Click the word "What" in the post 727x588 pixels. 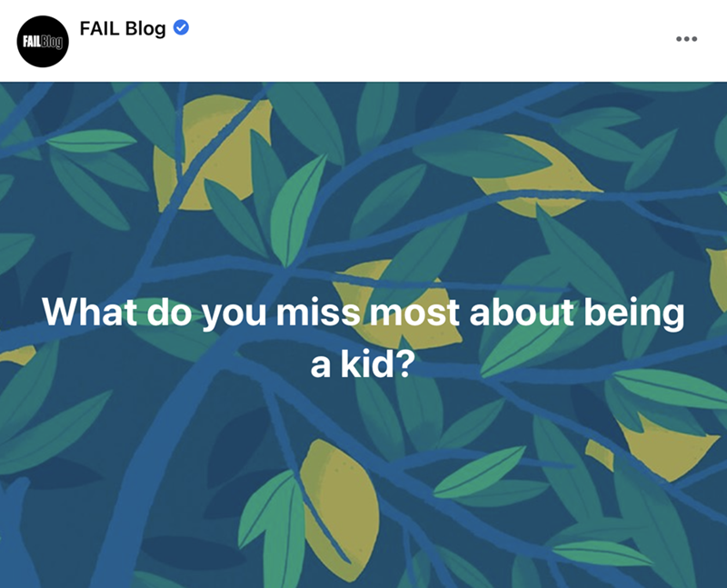(x=83, y=313)
